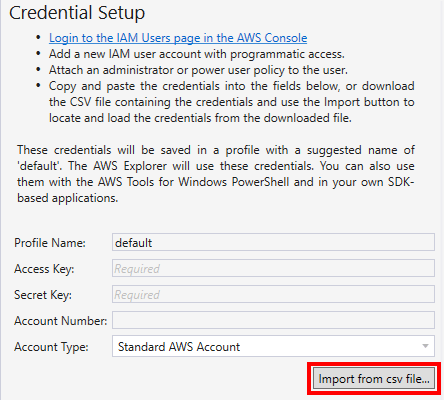444x400 pixels.
Task: Click the paragraph about credentials saved in profile
Action: tap(216, 174)
